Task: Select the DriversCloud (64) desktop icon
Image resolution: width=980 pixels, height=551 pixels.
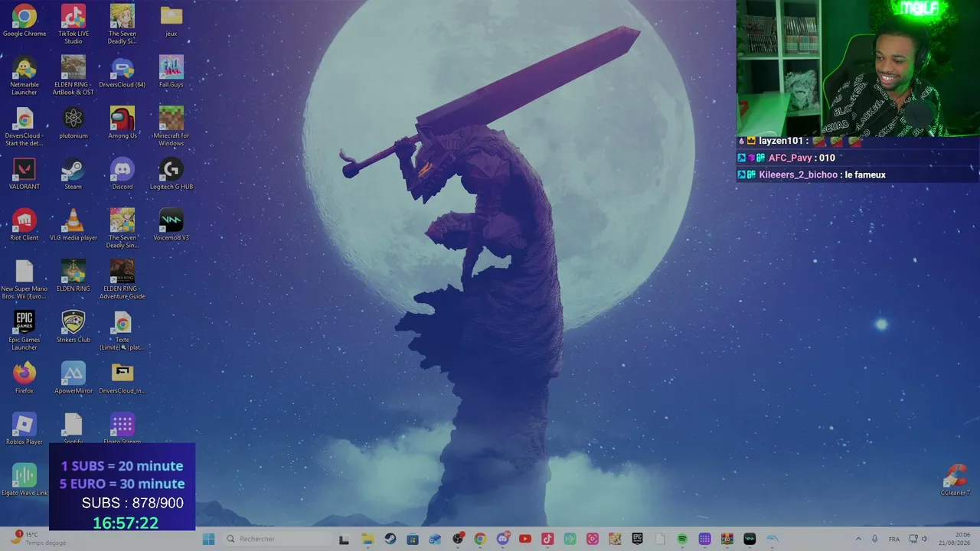Action: (x=122, y=72)
